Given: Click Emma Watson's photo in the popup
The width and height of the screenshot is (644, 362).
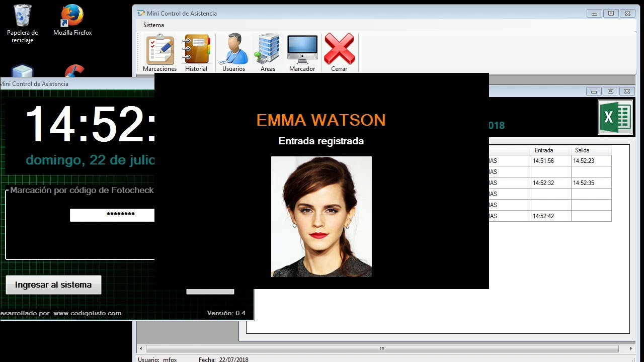Looking at the screenshot, I should coord(321,217).
